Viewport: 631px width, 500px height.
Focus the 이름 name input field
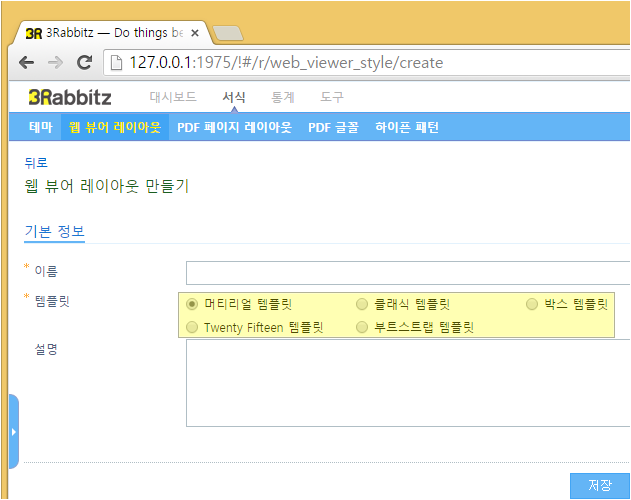point(408,273)
